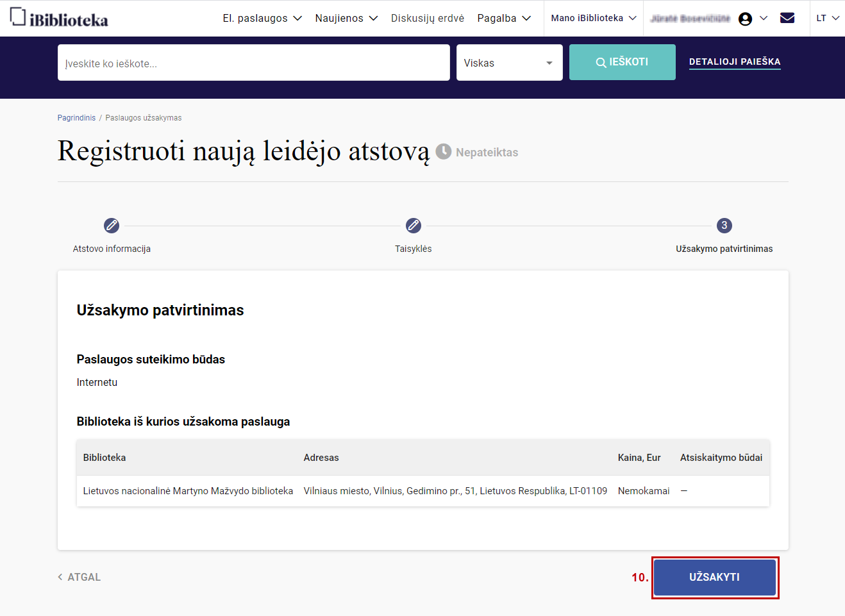845x616 pixels.
Task: Go to Pagrindinis breadcrumb
Action: 76,118
